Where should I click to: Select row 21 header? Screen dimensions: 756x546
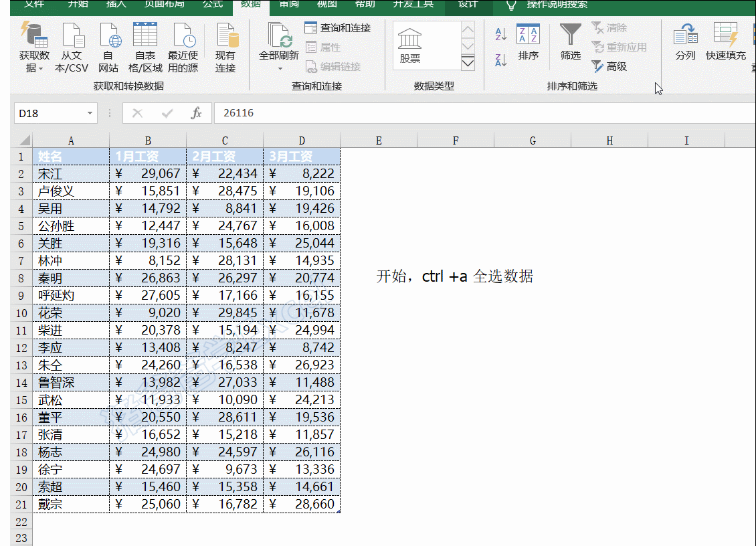click(21, 505)
